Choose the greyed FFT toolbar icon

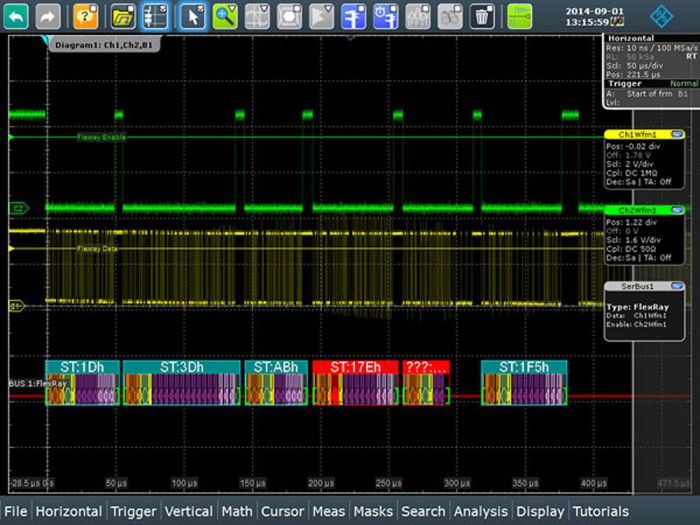coord(418,17)
